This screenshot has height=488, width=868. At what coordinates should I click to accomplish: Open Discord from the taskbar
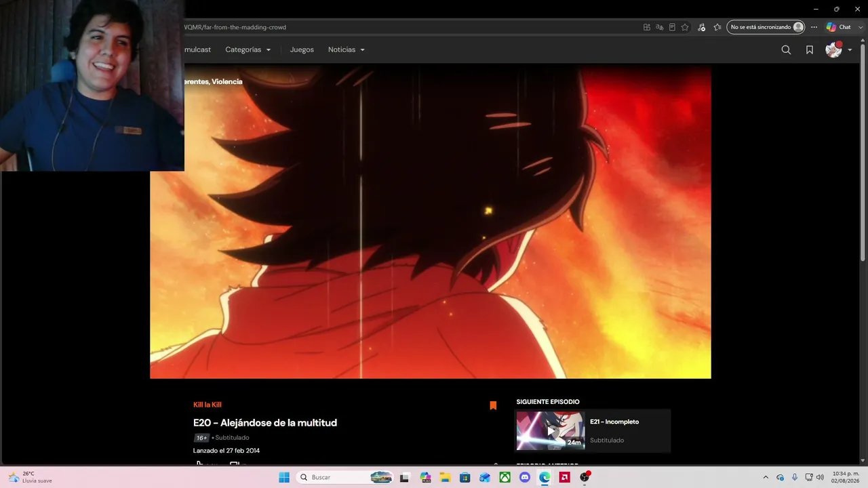tap(525, 477)
